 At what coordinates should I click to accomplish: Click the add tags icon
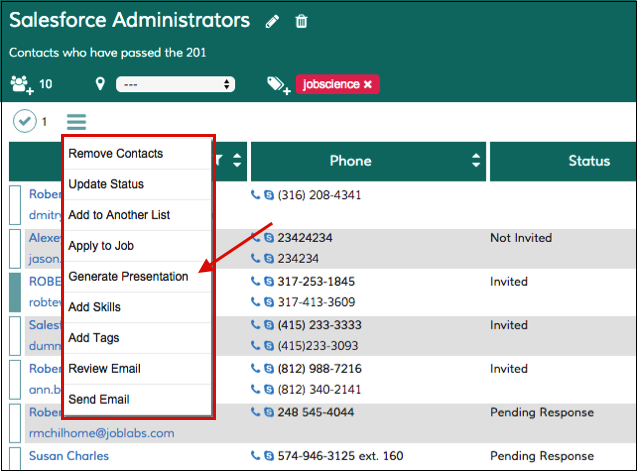[x=278, y=85]
